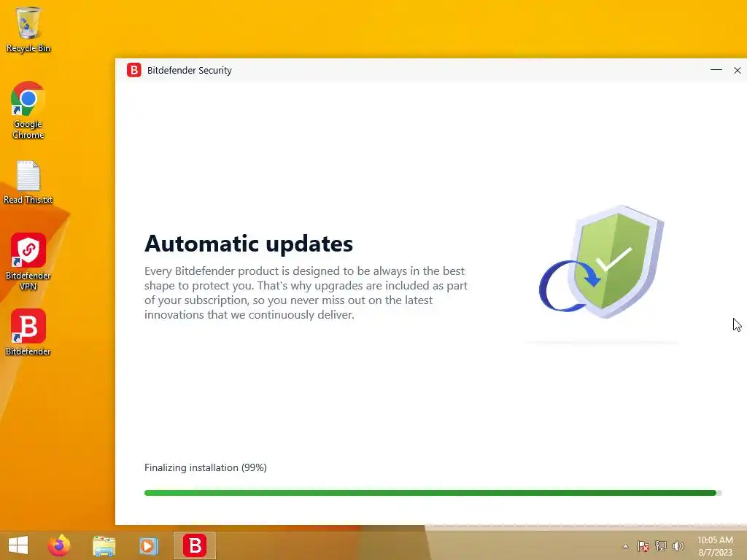
Task: Show hidden system tray icons arrow
Action: (625, 546)
